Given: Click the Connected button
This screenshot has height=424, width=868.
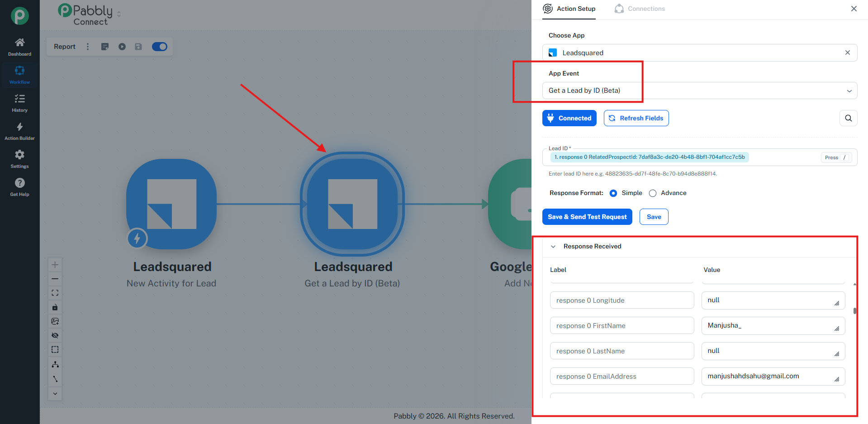Looking at the screenshot, I should [569, 118].
